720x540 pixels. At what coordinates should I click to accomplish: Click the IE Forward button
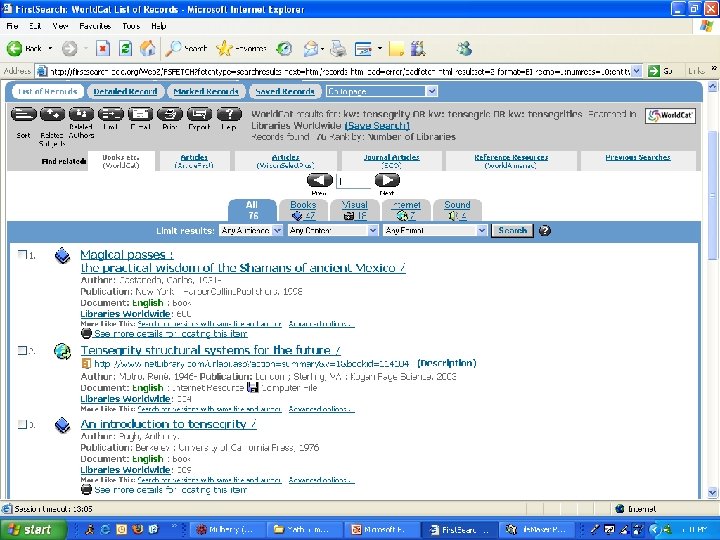pos(70,48)
